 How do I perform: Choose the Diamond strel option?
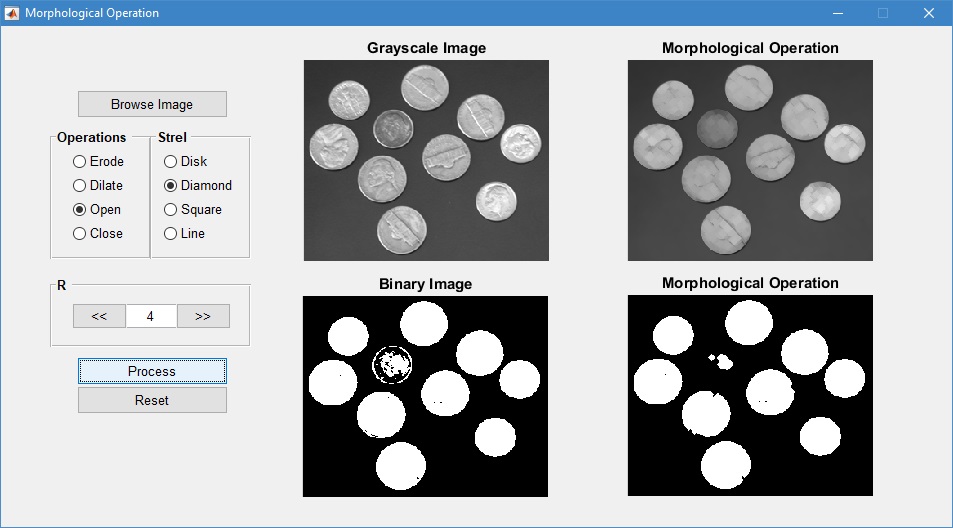click(171, 185)
